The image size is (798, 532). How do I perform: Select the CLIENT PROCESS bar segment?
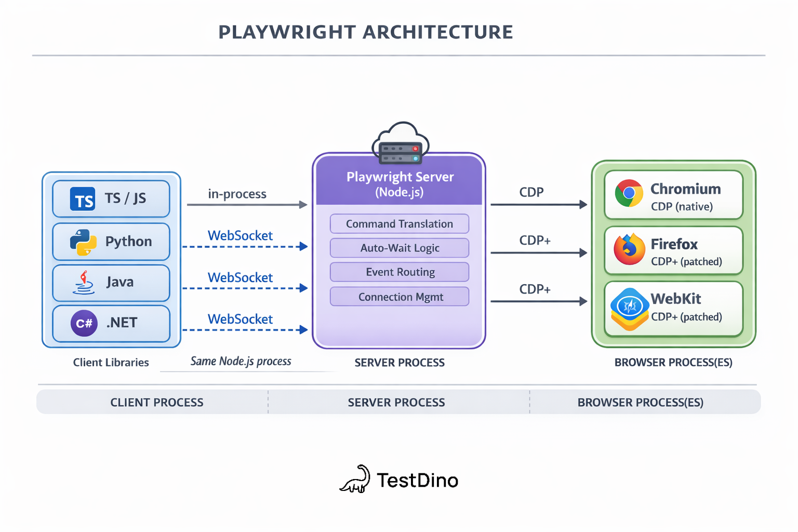(156, 402)
